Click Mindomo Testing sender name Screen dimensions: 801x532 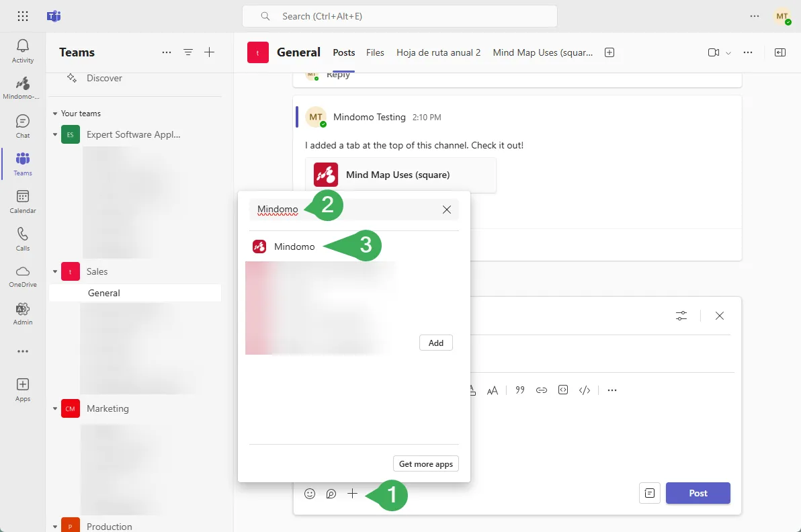click(370, 117)
